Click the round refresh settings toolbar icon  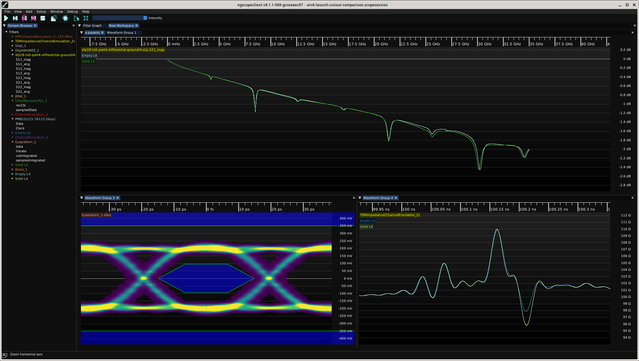click(x=65, y=18)
